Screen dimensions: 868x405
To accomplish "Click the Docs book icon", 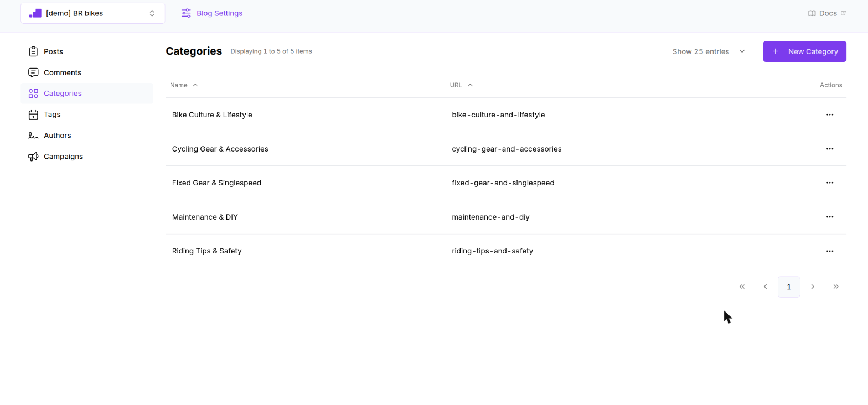I will coord(812,13).
